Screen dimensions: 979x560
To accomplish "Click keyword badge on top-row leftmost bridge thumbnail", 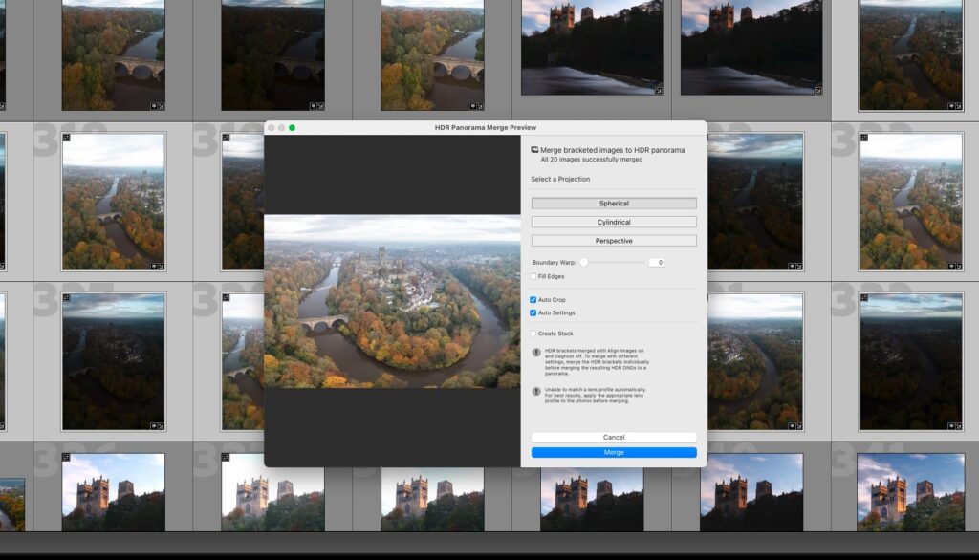I will tap(154, 106).
